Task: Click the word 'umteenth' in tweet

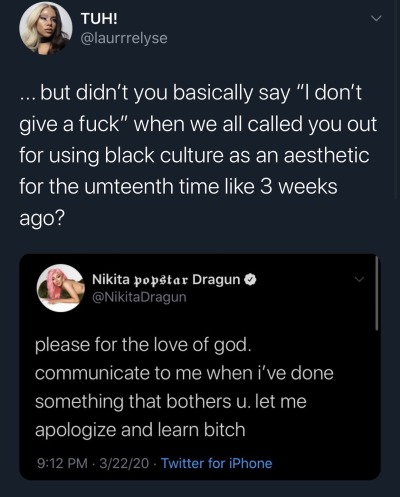Action: point(129,187)
